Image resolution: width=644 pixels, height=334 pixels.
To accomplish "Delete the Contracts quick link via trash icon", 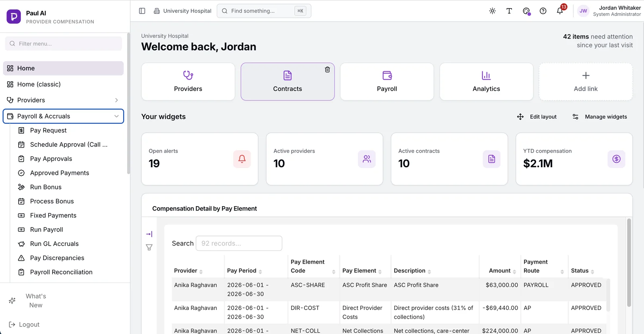I will tap(327, 70).
